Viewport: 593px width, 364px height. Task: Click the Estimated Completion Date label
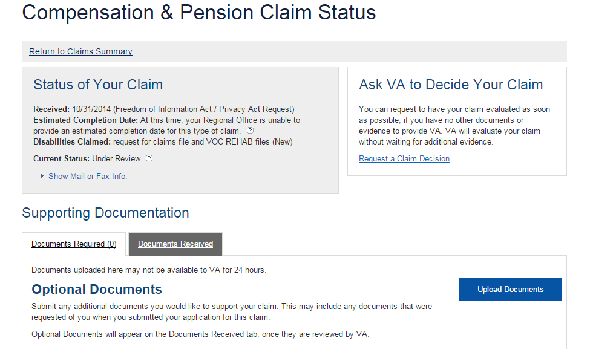pos(85,120)
